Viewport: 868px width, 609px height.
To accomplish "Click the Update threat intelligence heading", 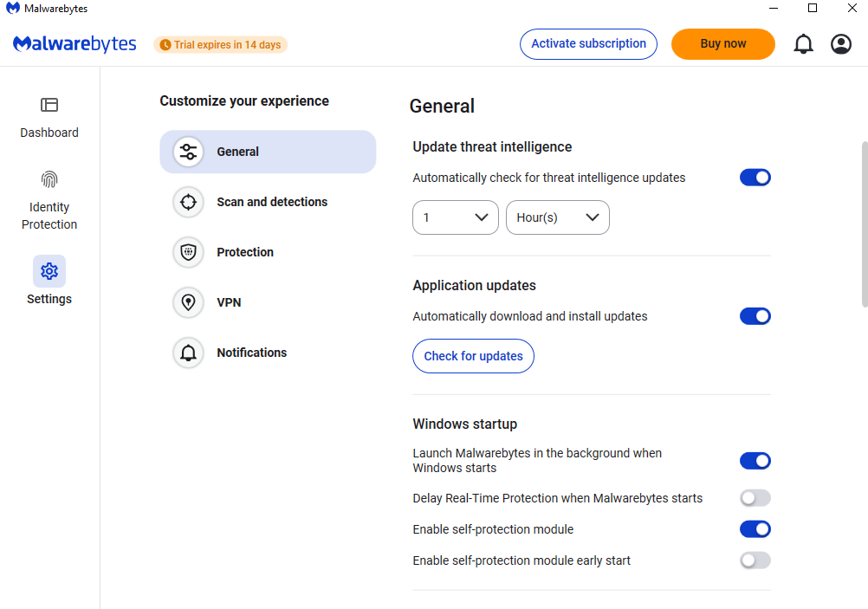I will [492, 146].
